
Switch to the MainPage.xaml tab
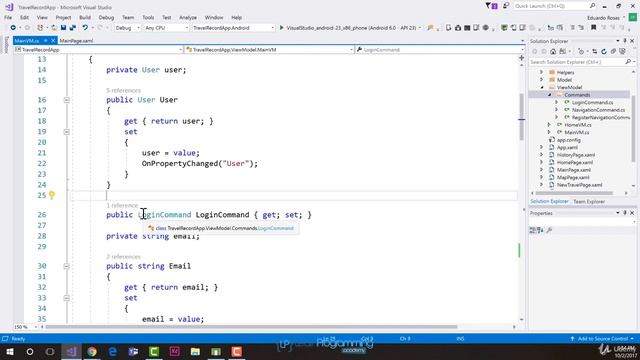(76, 41)
